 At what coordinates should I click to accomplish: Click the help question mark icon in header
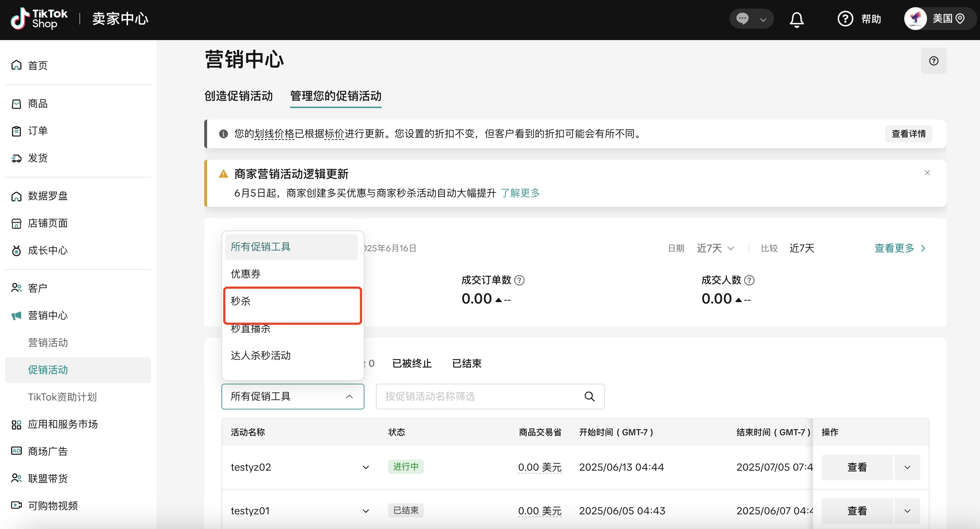(845, 19)
